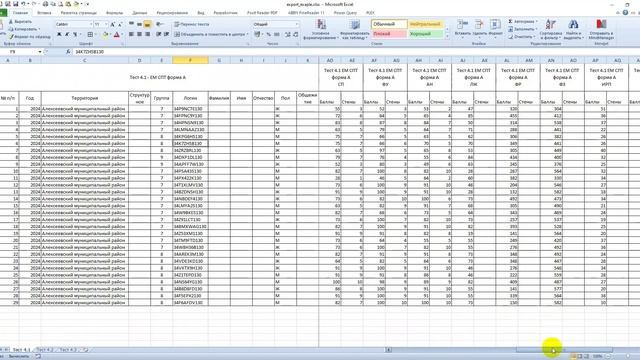This screenshot has height=360, width=640.
Task: Select the Логин header cell
Action: pos(190,98)
